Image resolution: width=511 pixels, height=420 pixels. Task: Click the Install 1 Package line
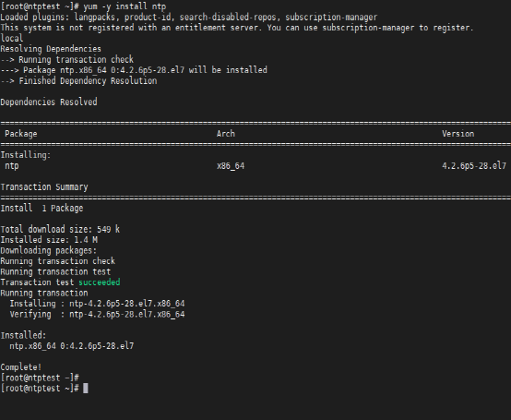(42, 208)
